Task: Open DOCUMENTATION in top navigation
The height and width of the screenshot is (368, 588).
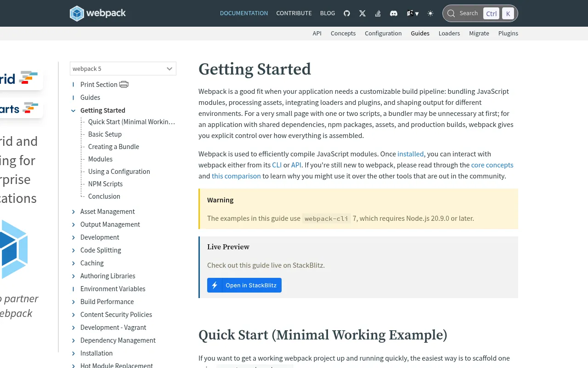Action: [x=244, y=13]
